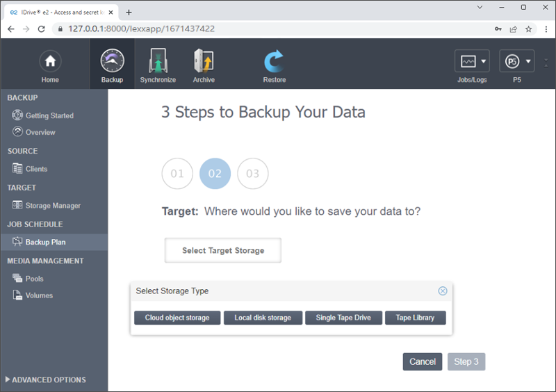The height and width of the screenshot is (392, 556).
Task: Click the Overview gauge icon
Action: (17, 131)
